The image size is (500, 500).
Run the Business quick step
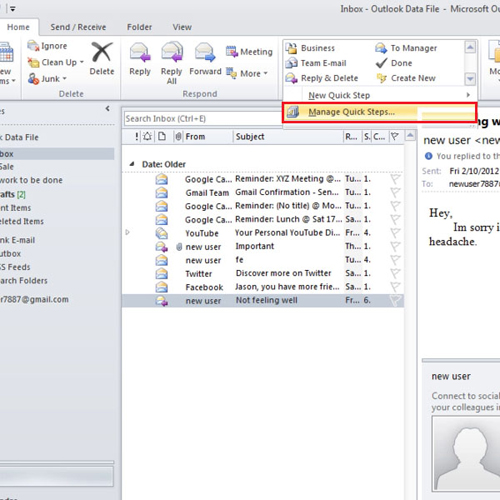[x=310, y=48]
